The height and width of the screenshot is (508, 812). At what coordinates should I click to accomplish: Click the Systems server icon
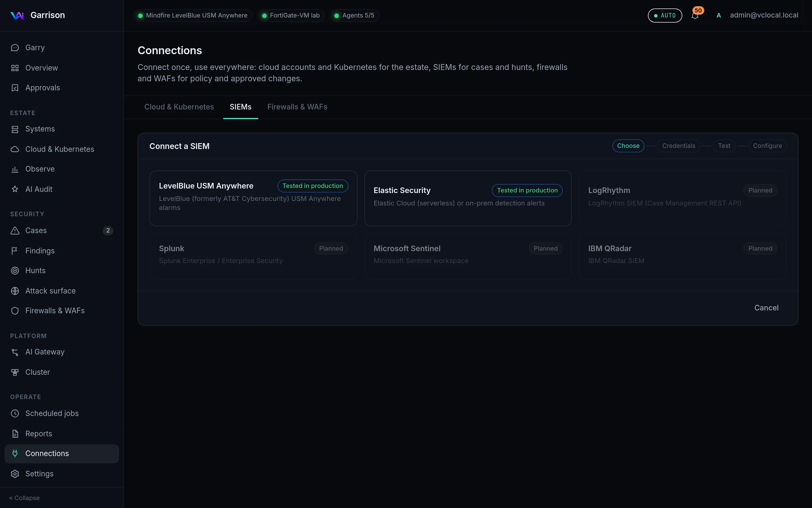pos(15,129)
